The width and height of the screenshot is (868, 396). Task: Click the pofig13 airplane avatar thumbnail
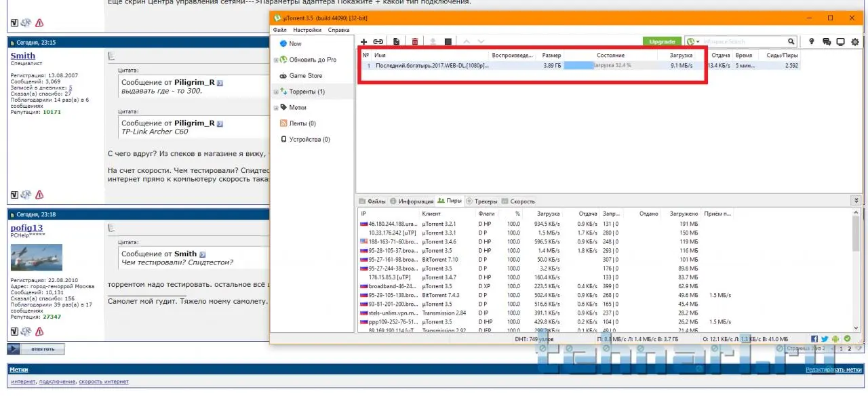[37, 258]
